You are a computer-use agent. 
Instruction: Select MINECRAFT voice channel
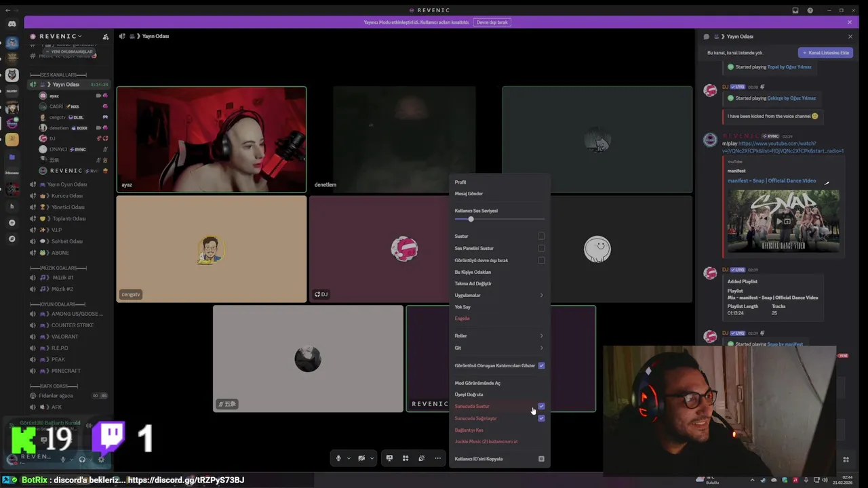[x=66, y=371]
